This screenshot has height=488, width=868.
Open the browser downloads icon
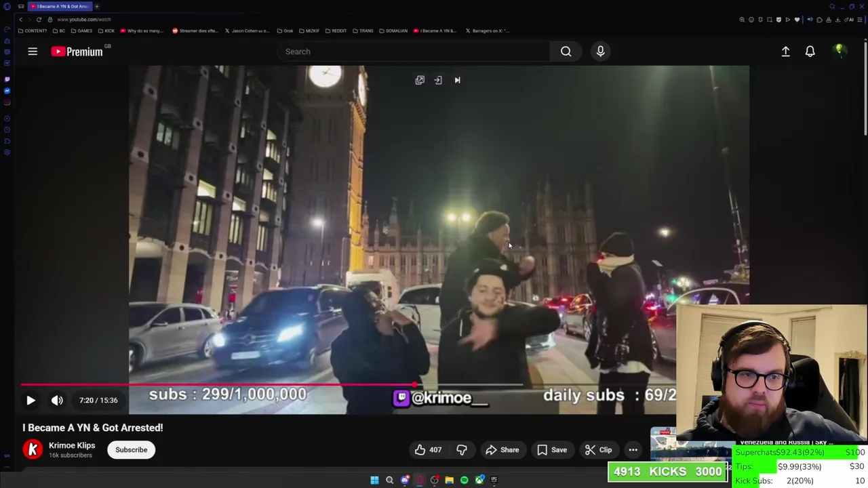(837, 20)
